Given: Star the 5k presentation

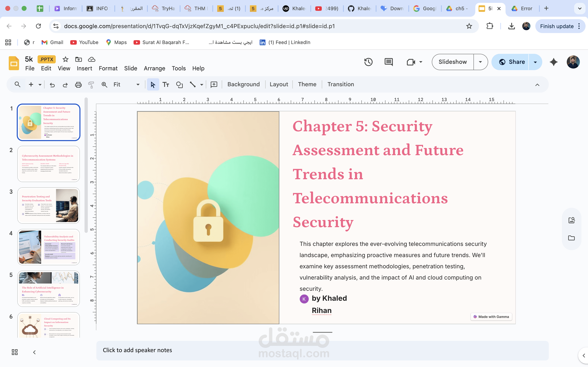Looking at the screenshot, I should [65, 59].
